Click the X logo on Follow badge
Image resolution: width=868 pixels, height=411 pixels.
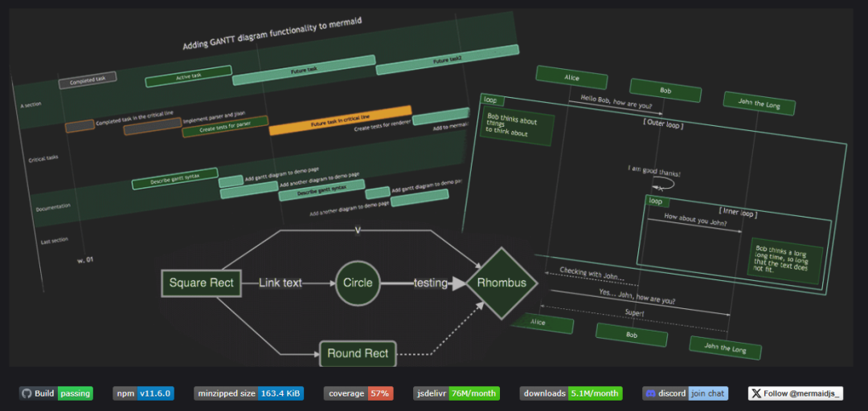click(x=756, y=394)
